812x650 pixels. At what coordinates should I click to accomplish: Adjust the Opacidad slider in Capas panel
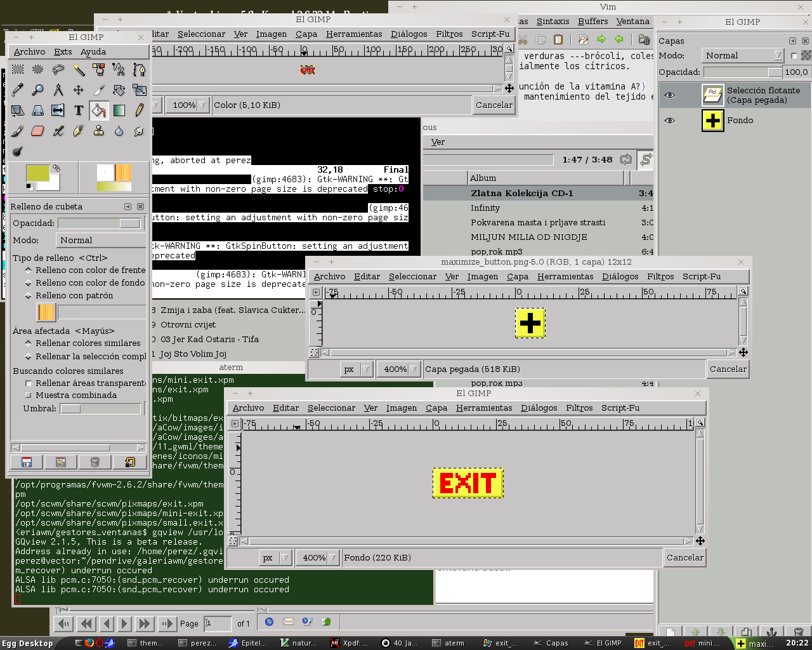pos(743,72)
